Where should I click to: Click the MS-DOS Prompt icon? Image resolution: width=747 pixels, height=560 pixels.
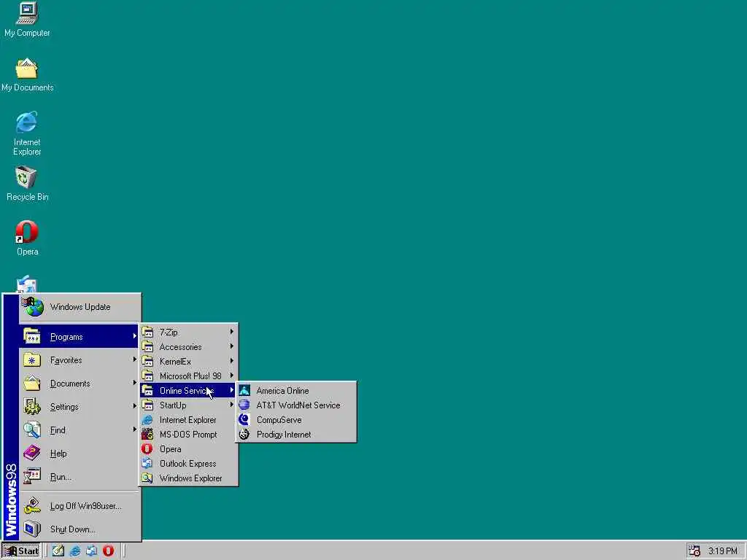(x=147, y=435)
